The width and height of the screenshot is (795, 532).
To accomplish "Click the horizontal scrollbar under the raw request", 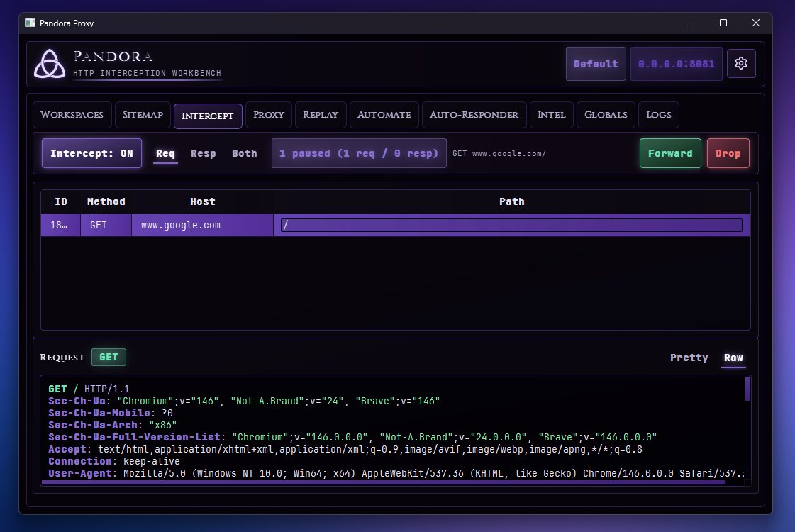I will [383, 483].
